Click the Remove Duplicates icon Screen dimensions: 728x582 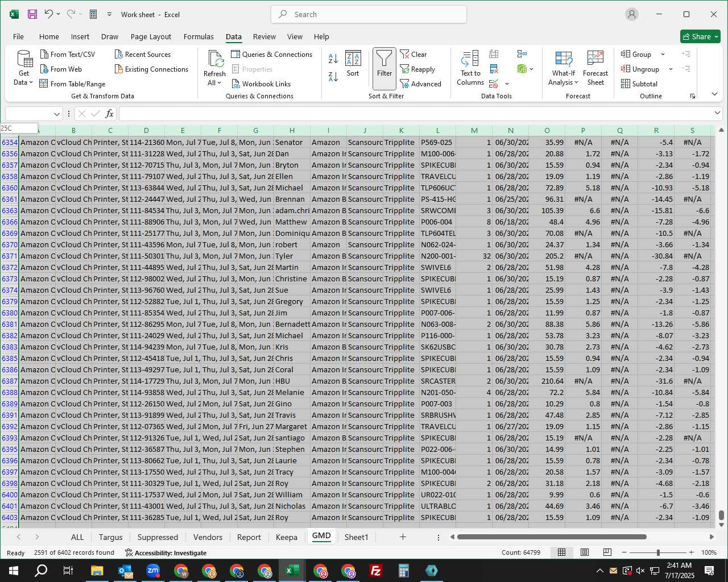(494, 69)
